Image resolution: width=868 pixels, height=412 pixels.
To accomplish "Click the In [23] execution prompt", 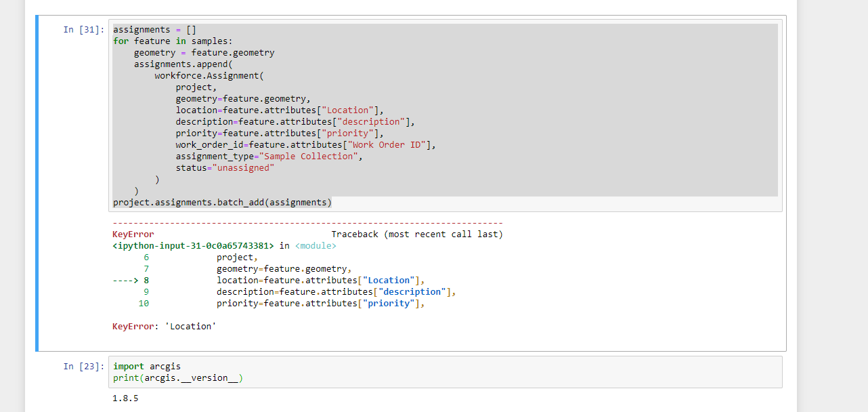I will [83, 366].
